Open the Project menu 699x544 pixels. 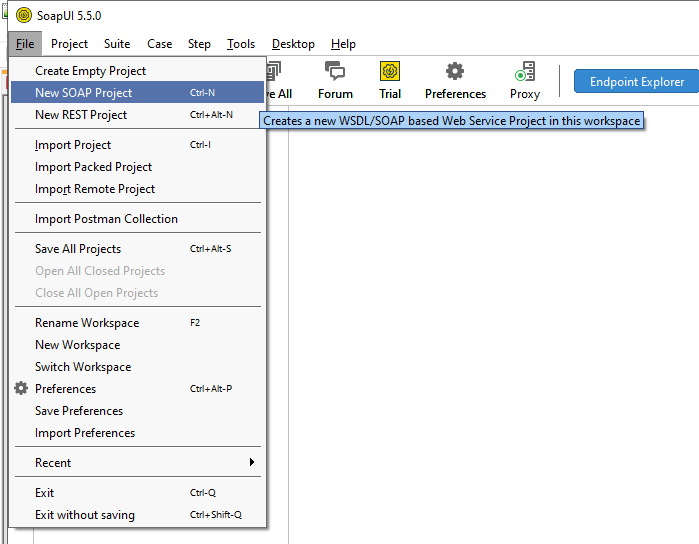coord(69,44)
